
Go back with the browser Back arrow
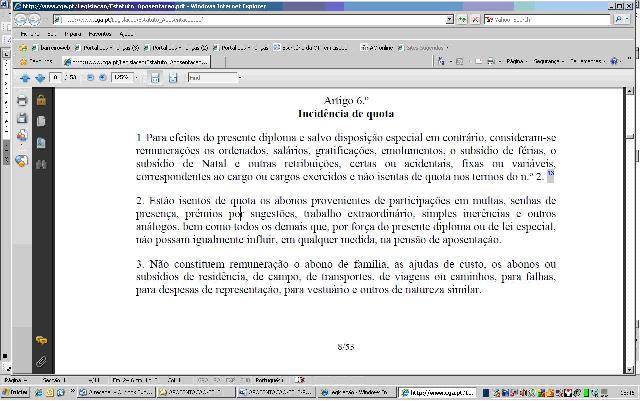(21, 19)
